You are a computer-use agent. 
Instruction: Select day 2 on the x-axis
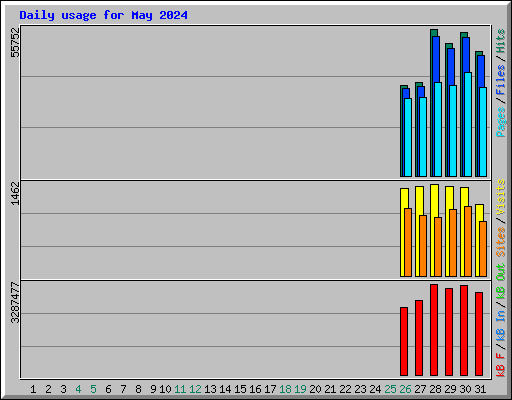(48, 389)
